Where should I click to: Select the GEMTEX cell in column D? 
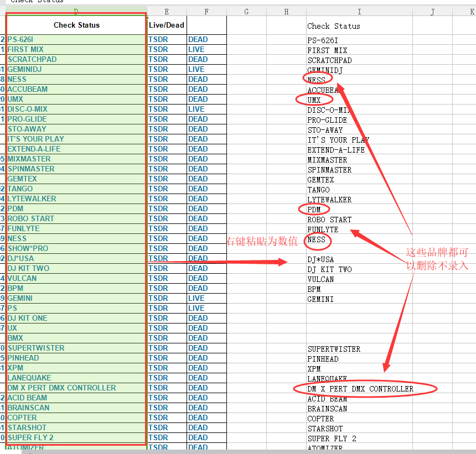76,179
